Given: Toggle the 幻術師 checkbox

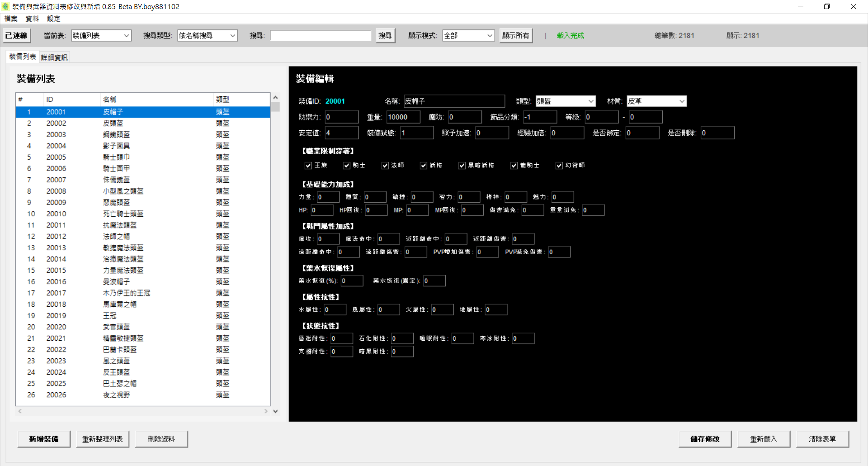Looking at the screenshot, I should tap(559, 166).
